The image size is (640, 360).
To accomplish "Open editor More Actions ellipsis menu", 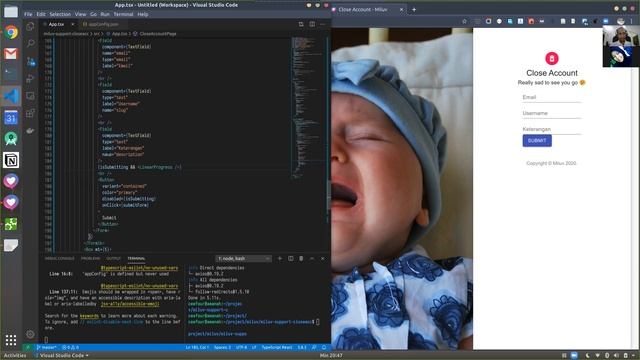I will [323, 24].
